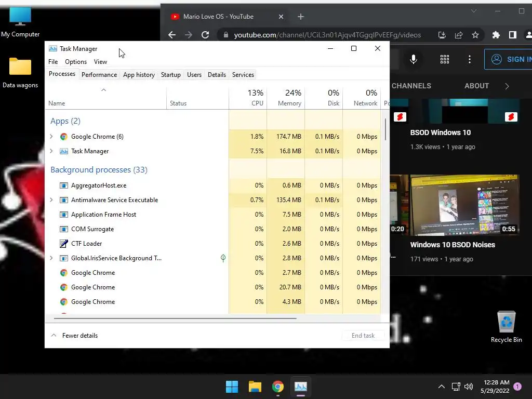Reload the YouTube page in Chrome
The height and width of the screenshot is (399, 532).
pyautogui.click(x=205, y=35)
